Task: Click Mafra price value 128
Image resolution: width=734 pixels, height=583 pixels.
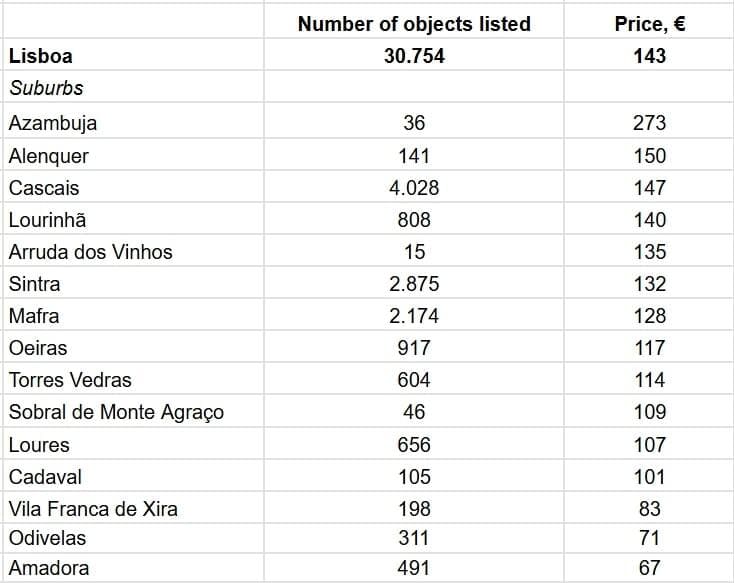Action: pyautogui.click(x=649, y=316)
